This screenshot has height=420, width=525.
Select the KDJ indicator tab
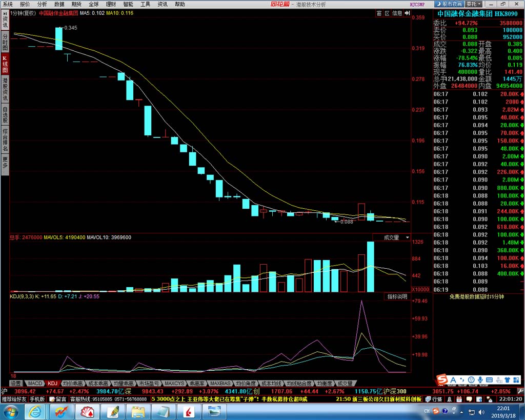pos(53,383)
